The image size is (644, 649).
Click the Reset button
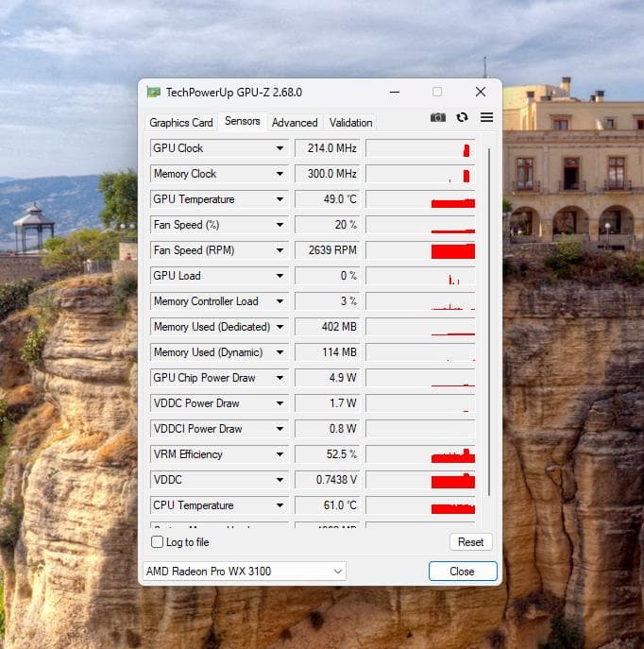pyautogui.click(x=470, y=542)
